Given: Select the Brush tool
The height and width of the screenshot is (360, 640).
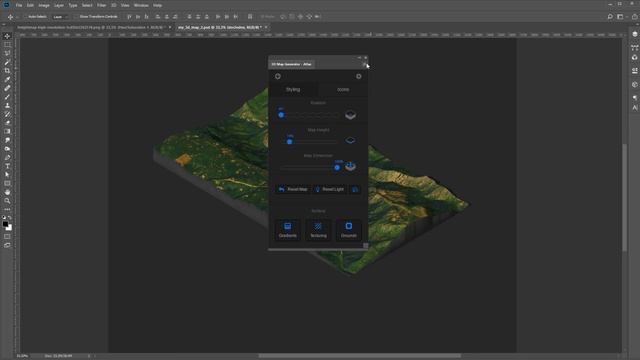Looking at the screenshot, I should coord(7,97).
